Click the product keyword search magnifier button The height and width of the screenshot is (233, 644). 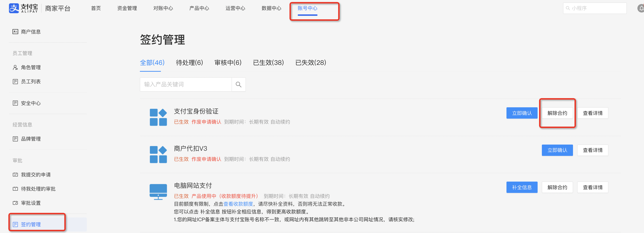pos(238,84)
